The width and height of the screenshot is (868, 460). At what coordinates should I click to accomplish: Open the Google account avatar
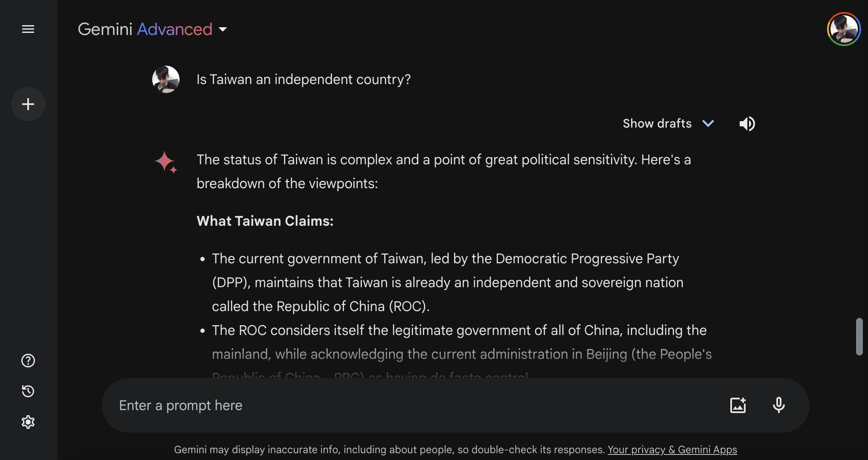[x=844, y=29]
